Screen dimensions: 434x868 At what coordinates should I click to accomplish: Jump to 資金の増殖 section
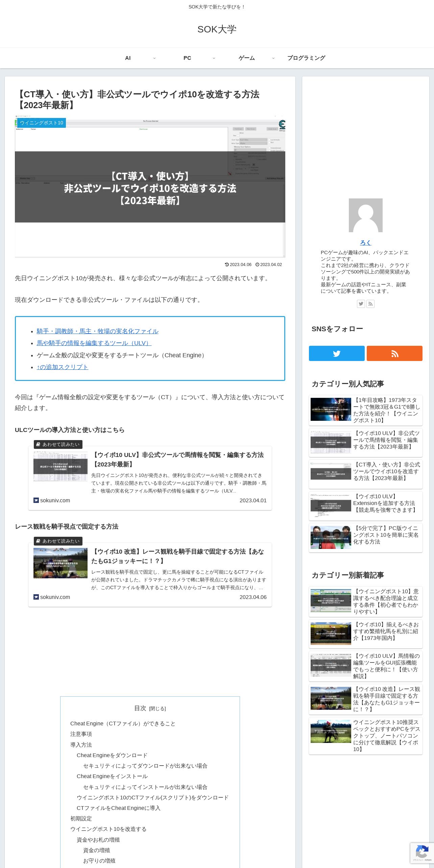coord(96,850)
